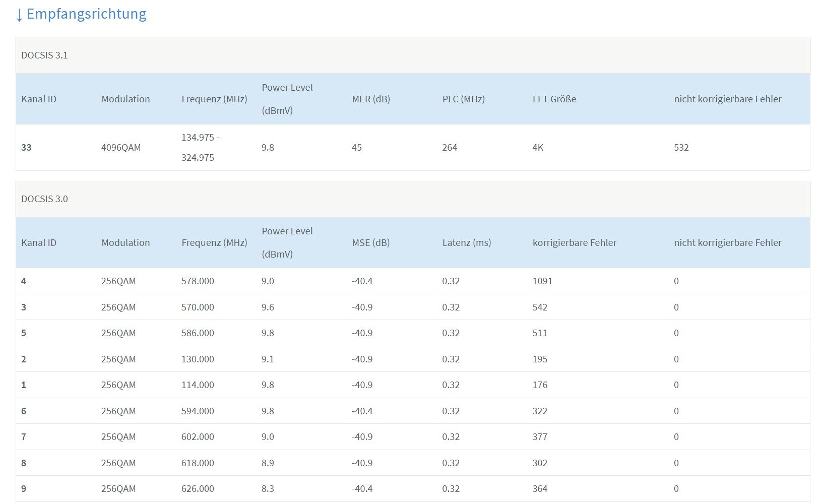Click correctable error count 377

tap(540, 437)
